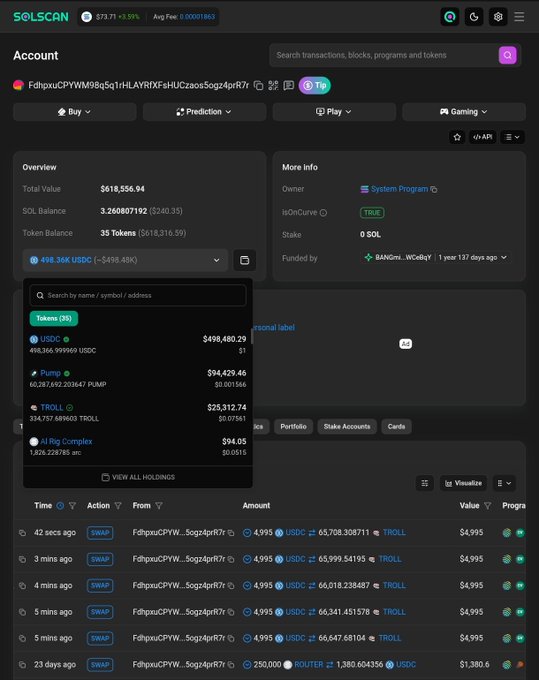Click Avg Fee value 0.00001863
The height and width of the screenshot is (680, 539).
click(x=197, y=16)
